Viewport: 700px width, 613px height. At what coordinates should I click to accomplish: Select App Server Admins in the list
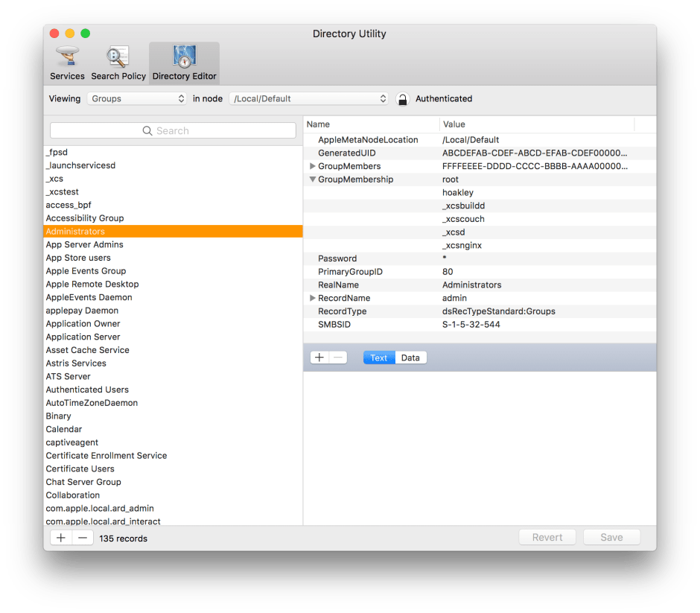pos(85,244)
